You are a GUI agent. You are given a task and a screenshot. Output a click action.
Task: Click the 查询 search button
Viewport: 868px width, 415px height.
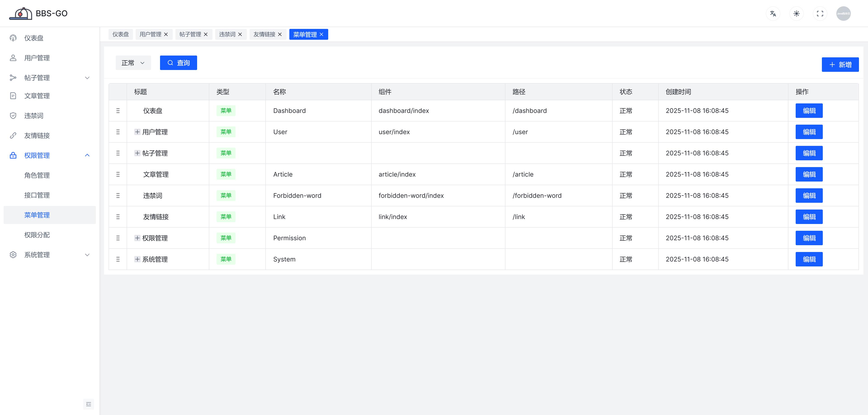pyautogui.click(x=178, y=63)
